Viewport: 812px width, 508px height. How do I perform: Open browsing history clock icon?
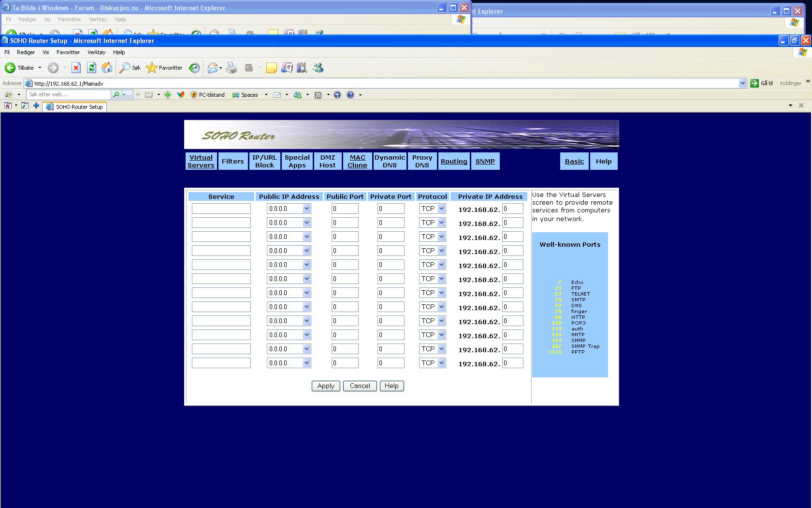pos(194,68)
